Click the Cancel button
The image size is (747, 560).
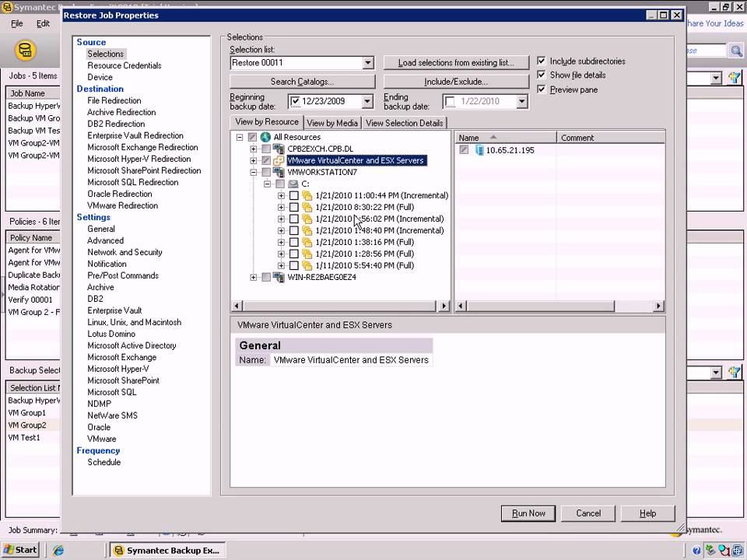pos(588,513)
